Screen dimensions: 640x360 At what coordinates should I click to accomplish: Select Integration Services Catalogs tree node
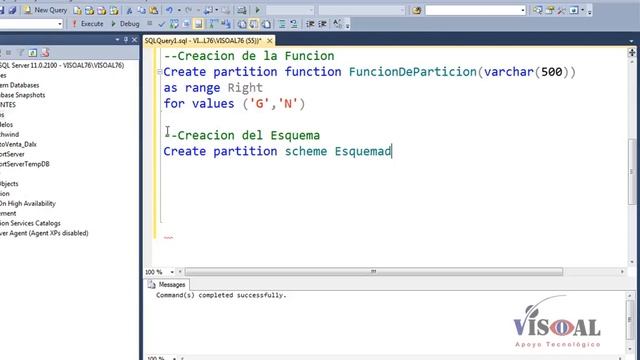30,223
